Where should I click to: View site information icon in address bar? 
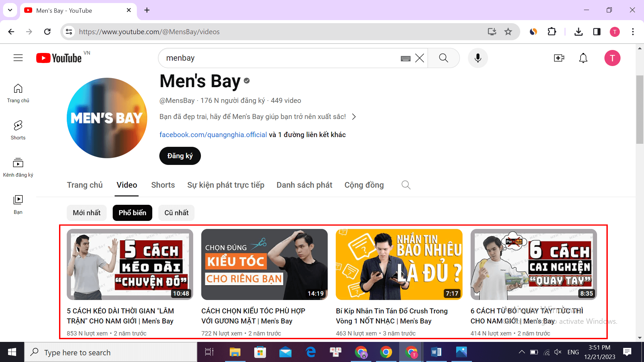point(69,32)
